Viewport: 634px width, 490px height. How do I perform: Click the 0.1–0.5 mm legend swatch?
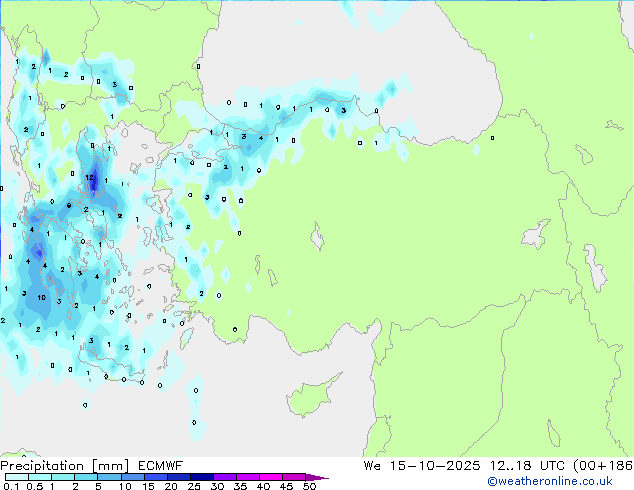tap(17, 477)
